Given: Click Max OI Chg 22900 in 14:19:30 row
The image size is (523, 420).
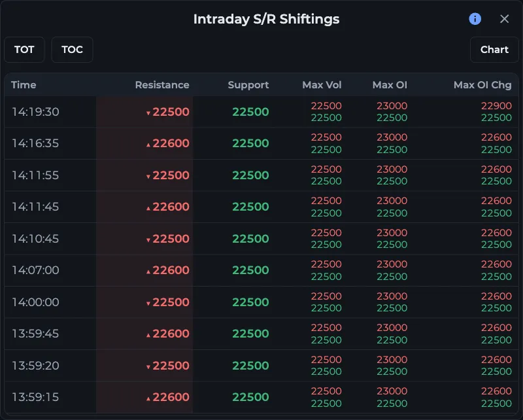Looking at the screenshot, I should [x=496, y=105].
